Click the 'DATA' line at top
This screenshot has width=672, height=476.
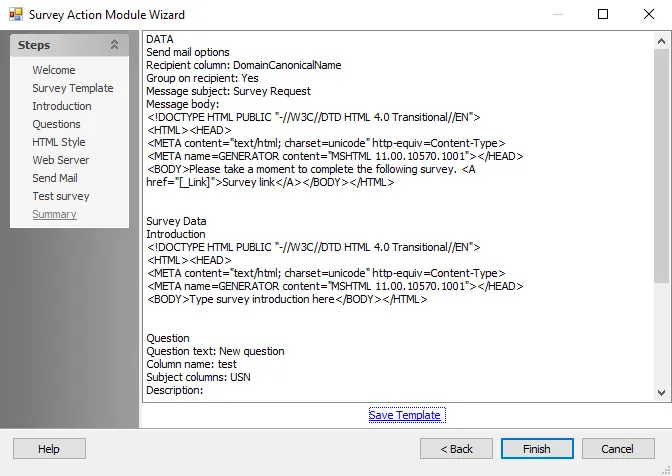pyautogui.click(x=160, y=39)
